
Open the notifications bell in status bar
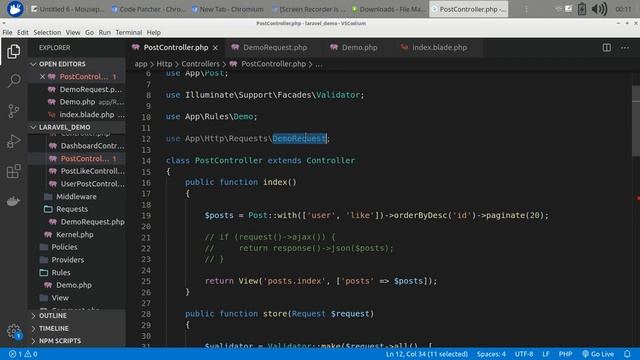627,354
